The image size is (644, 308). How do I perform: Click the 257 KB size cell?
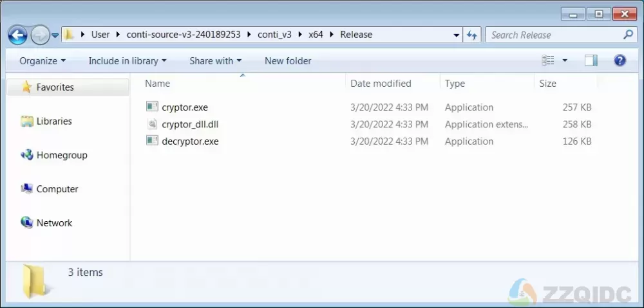(577, 107)
